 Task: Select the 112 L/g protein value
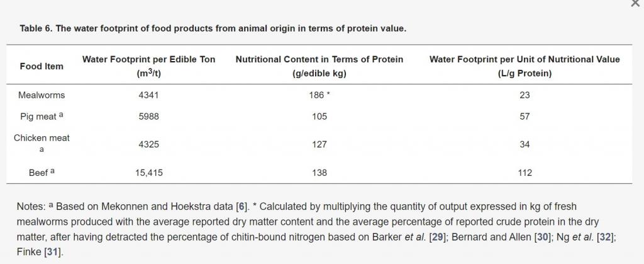[x=525, y=173]
